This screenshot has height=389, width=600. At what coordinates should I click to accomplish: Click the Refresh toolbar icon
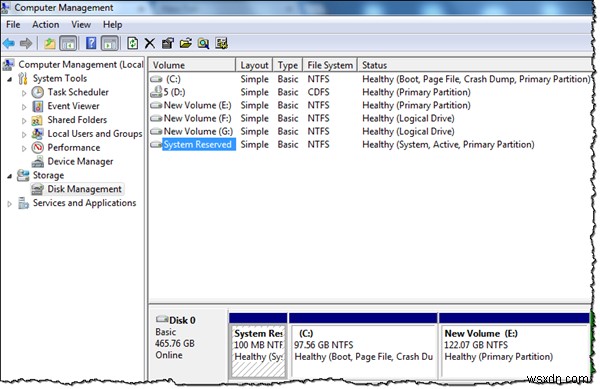click(132, 43)
